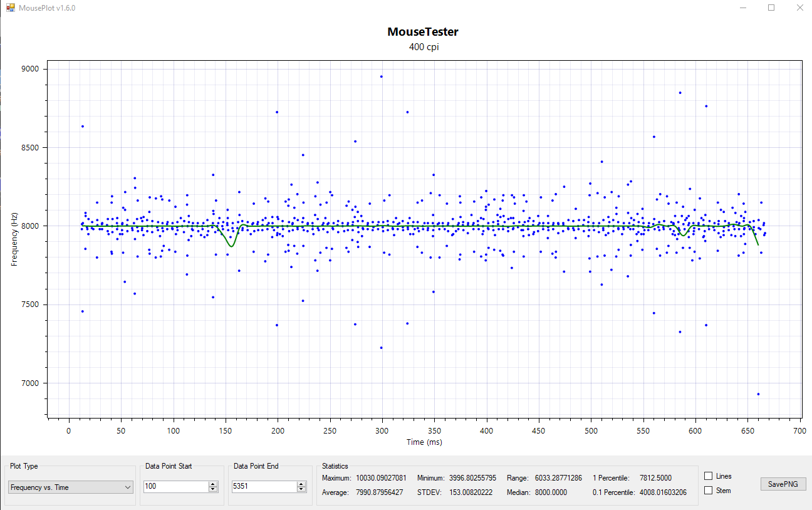Click the 9000 y-axis tick label

tap(30, 69)
